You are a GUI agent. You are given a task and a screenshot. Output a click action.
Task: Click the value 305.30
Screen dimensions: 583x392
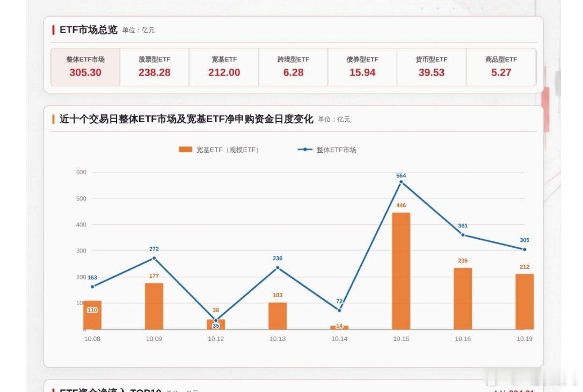pos(85,72)
